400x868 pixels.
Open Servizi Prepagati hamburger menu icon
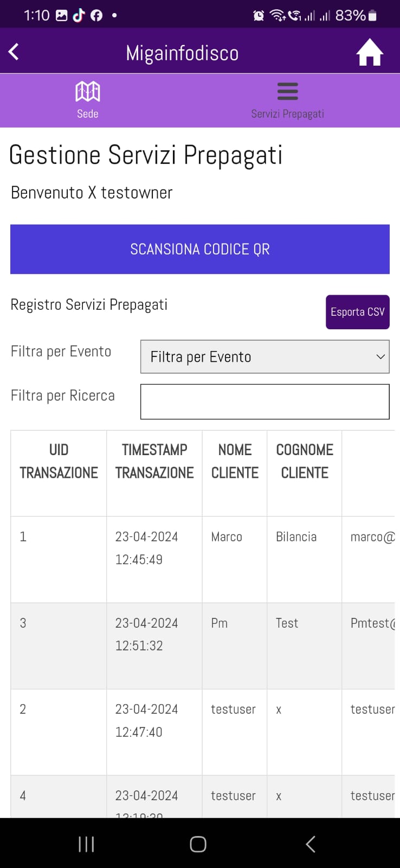pyautogui.click(x=287, y=91)
